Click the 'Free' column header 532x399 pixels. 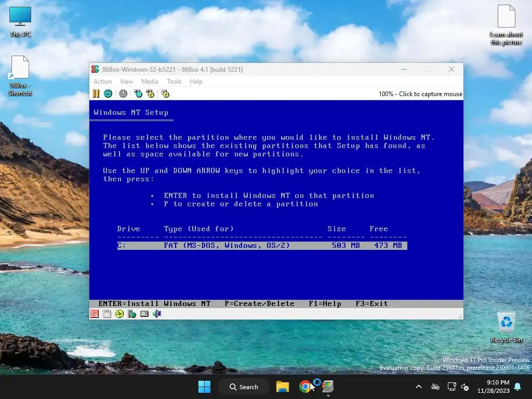tap(379, 229)
